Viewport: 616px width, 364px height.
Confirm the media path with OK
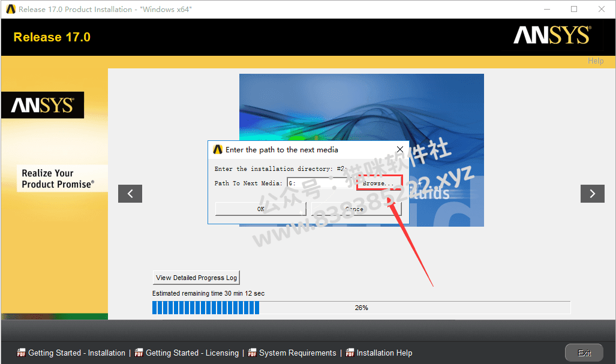260,209
